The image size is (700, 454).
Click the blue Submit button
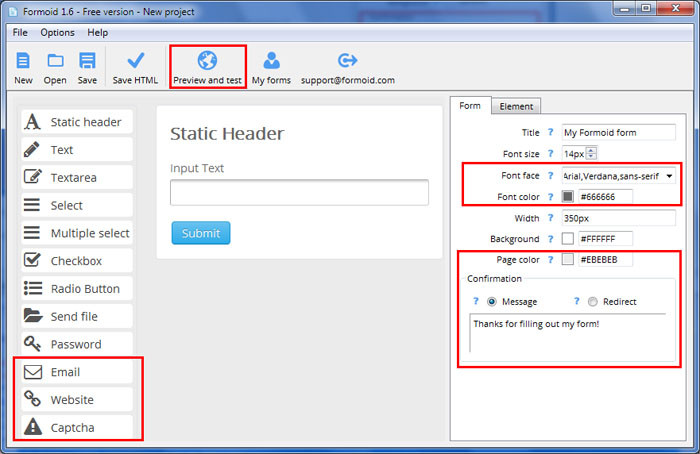201,233
